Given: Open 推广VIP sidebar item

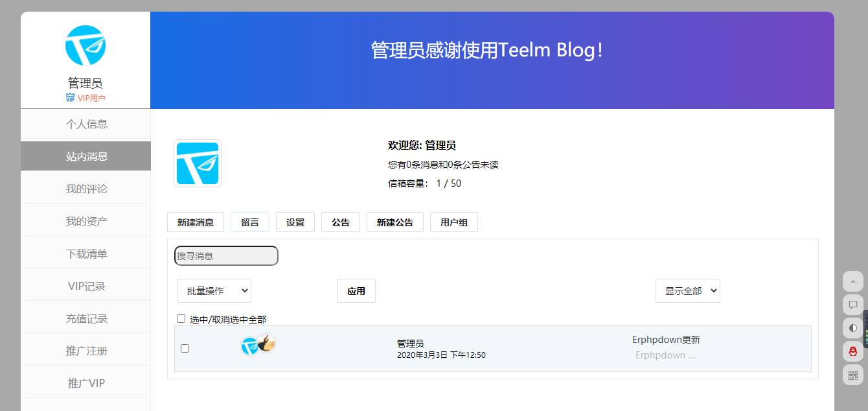Looking at the screenshot, I should [x=86, y=383].
